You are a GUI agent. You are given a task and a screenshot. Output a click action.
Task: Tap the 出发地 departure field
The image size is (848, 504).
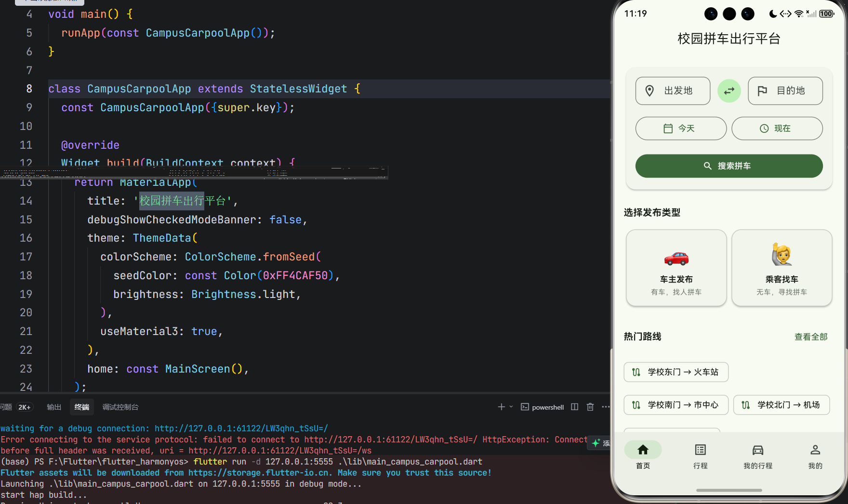[673, 91]
